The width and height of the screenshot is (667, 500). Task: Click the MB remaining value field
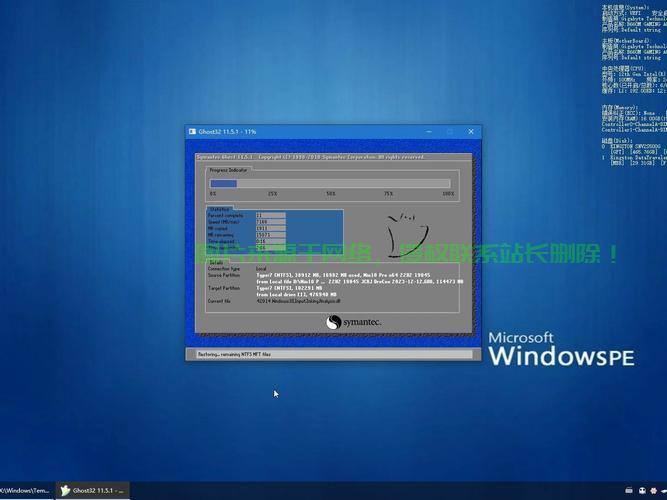tap(271, 235)
